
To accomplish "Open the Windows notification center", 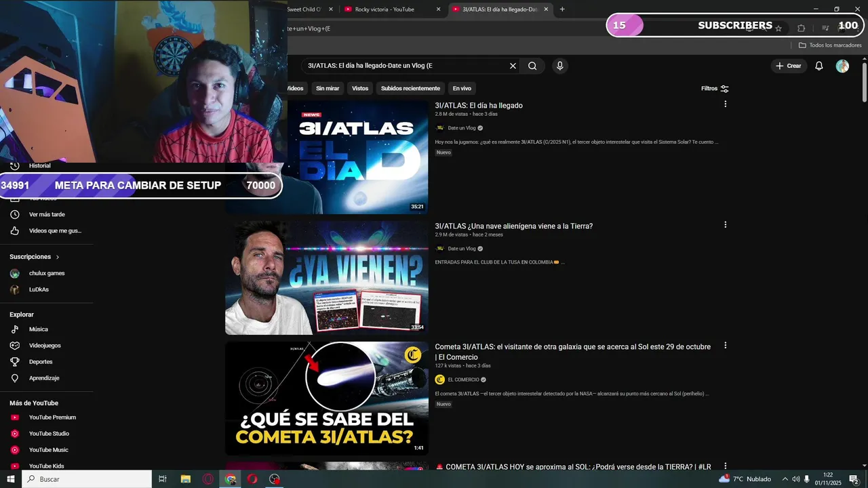I will pyautogui.click(x=854, y=479).
